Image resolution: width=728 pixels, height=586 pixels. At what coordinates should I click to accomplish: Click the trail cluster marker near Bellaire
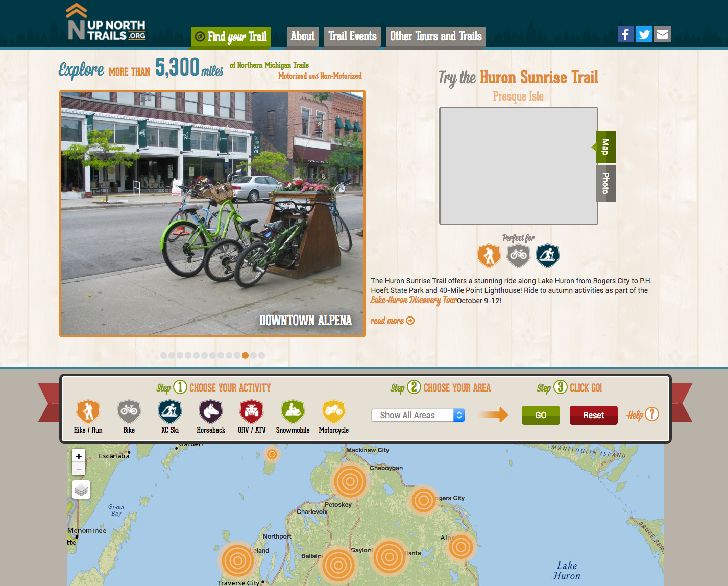coord(338,565)
